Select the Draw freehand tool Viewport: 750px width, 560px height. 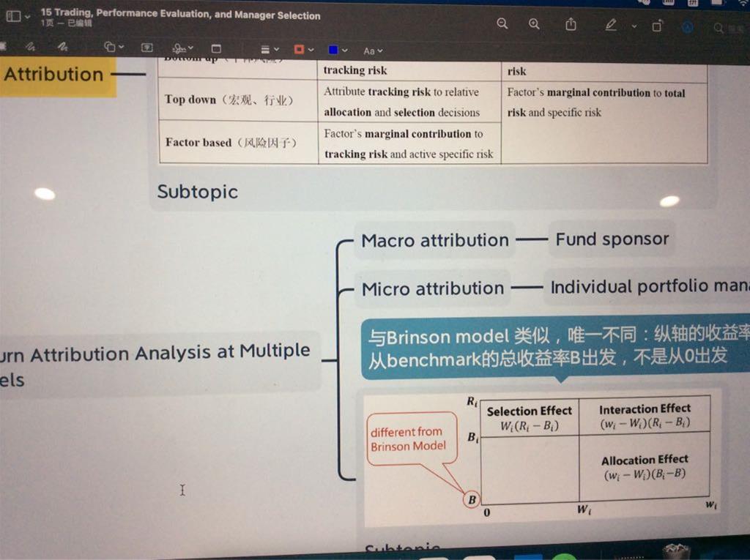click(x=63, y=47)
